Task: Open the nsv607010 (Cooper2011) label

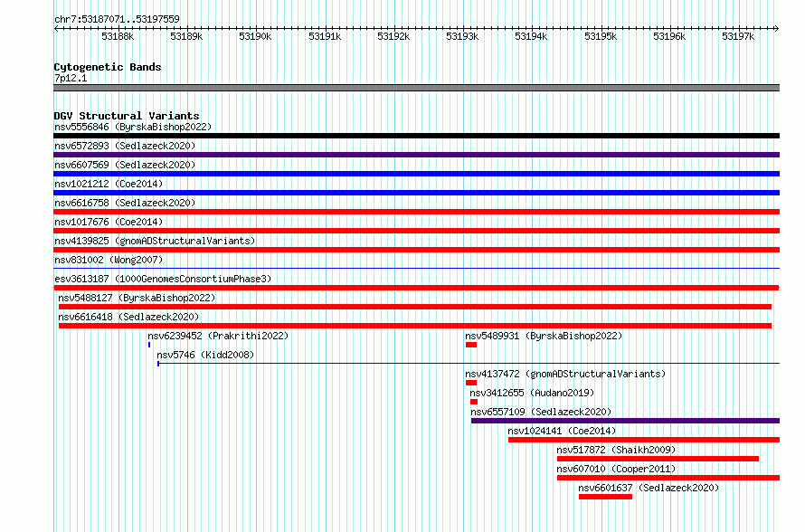Action: click(616, 469)
